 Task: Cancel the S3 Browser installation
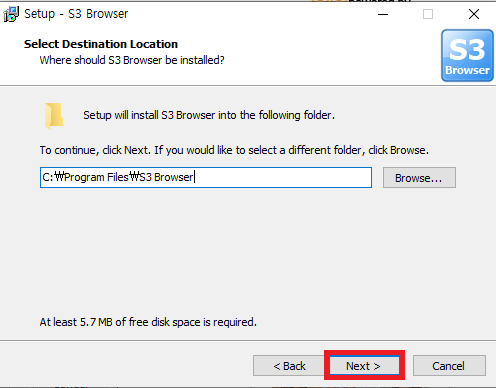coord(449,366)
